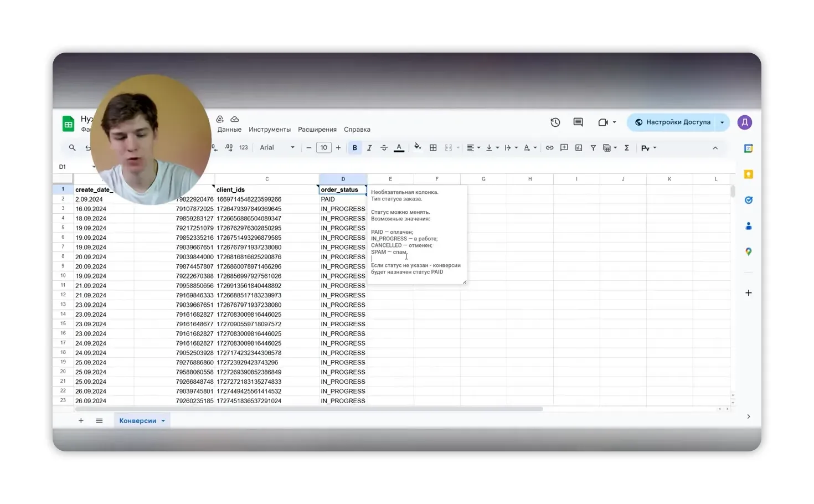814x504 pixels.
Task: Click the vertical scrollbar thumb
Action: 733,192
